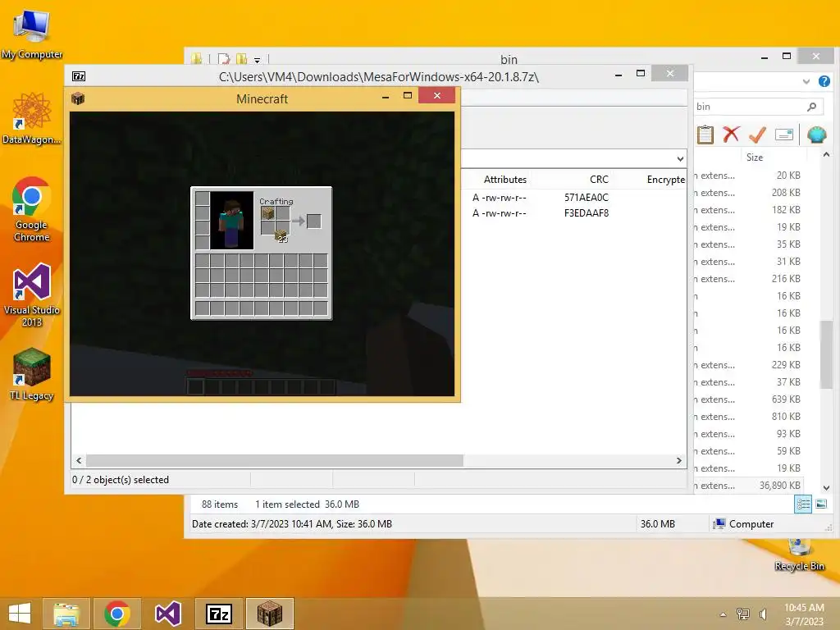Viewport: 840px width, 630px height.
Task: Click Explorer vertical scrollbar down arrow
Action: (x=826, y=487)
